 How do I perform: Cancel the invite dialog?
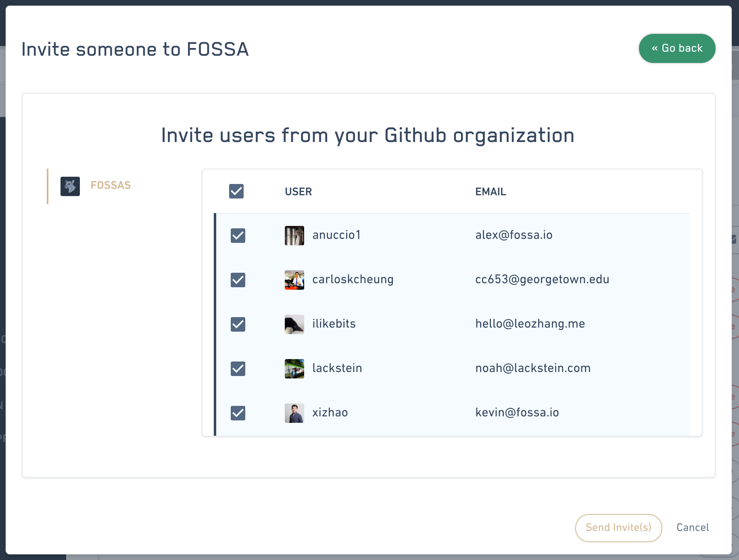point(693,528)
